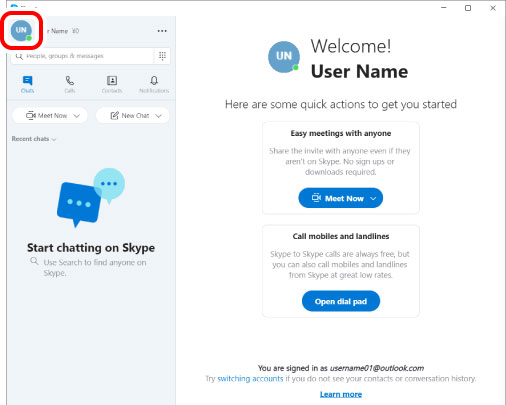Click the People, groups & messages search field

point(83,56)
